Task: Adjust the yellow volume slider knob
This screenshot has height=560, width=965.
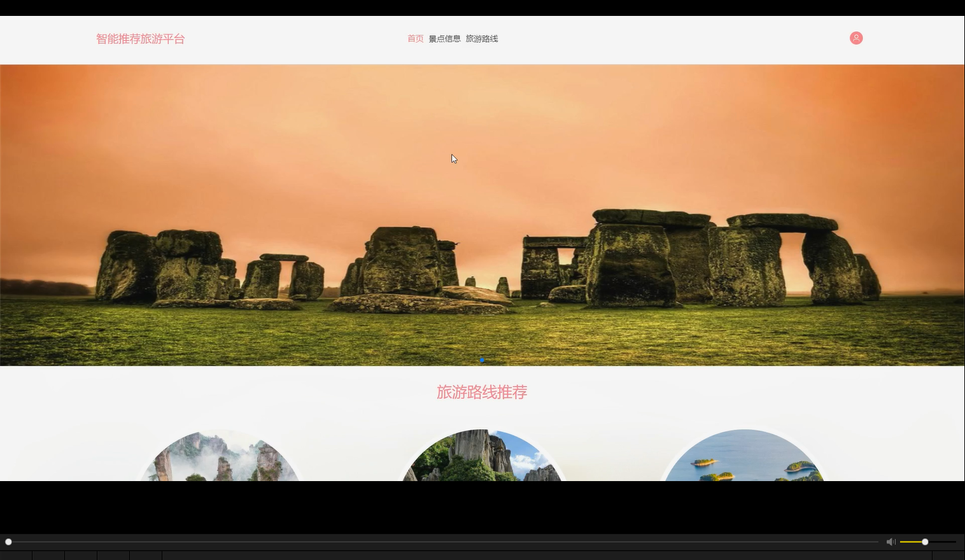Action: [x=925, y=542]
